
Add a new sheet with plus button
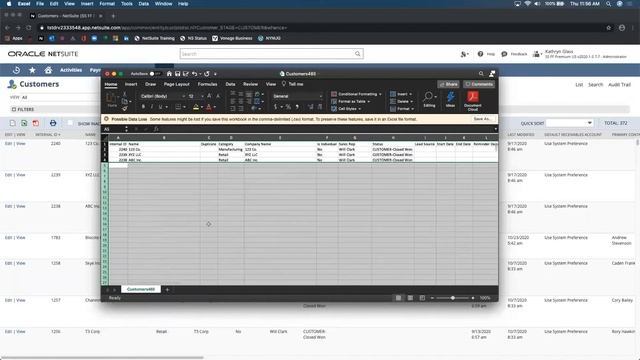point(167,289)
